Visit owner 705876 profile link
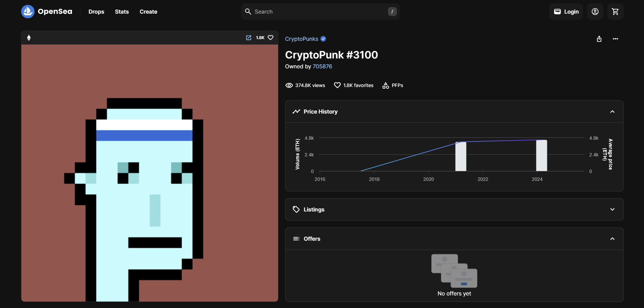644x308 pixels. (x=322, y=66)
